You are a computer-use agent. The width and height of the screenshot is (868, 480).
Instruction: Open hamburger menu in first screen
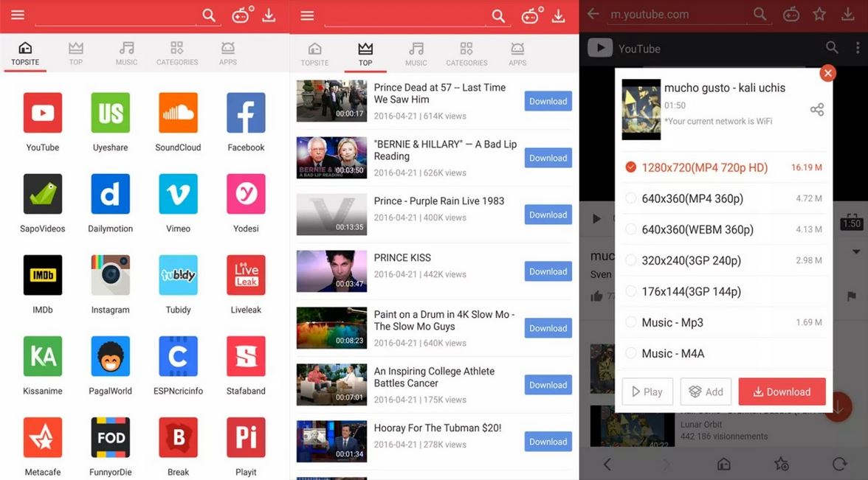pos(18,15)
